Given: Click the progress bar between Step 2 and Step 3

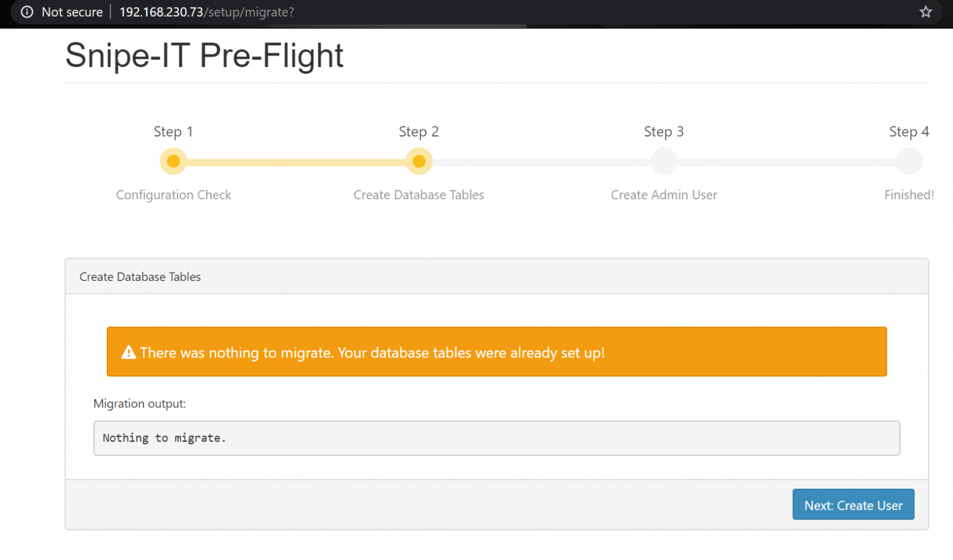Looking at the screenshot, I should pyautogui.click(x=541, y=162).
